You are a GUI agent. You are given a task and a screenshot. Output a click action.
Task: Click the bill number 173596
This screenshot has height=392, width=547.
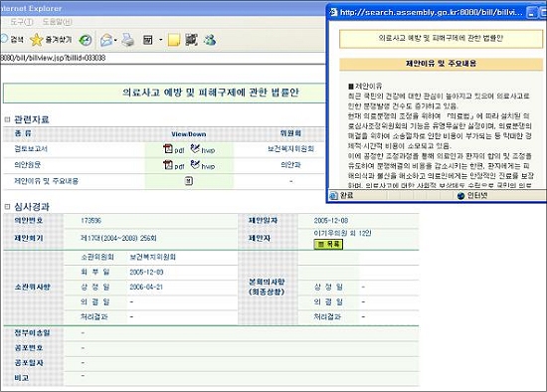tap(91, 221)
